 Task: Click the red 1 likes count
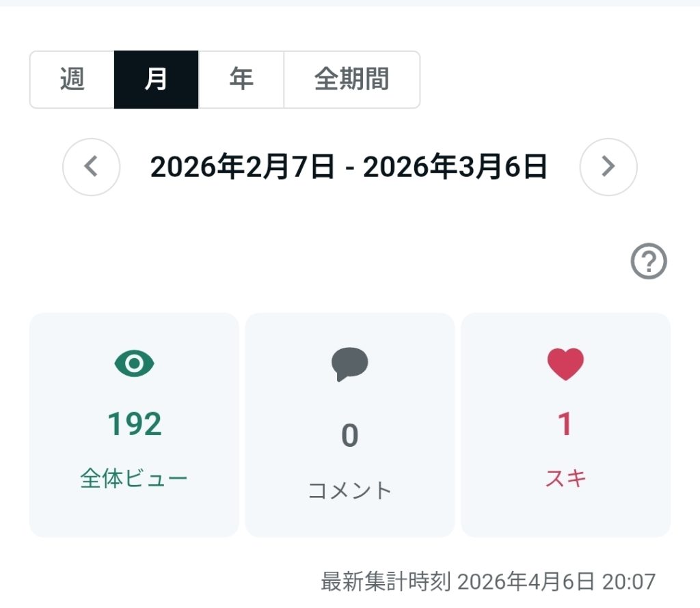click(565, 424)
